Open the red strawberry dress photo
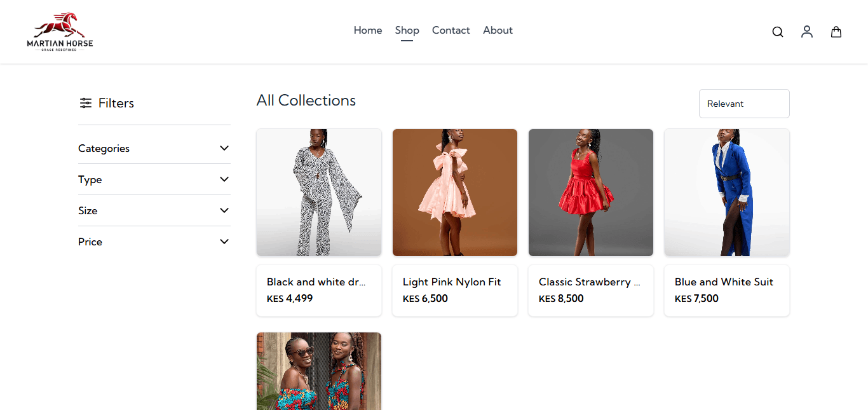The height and width of the screenshot is (410, 868). point(591,192)
